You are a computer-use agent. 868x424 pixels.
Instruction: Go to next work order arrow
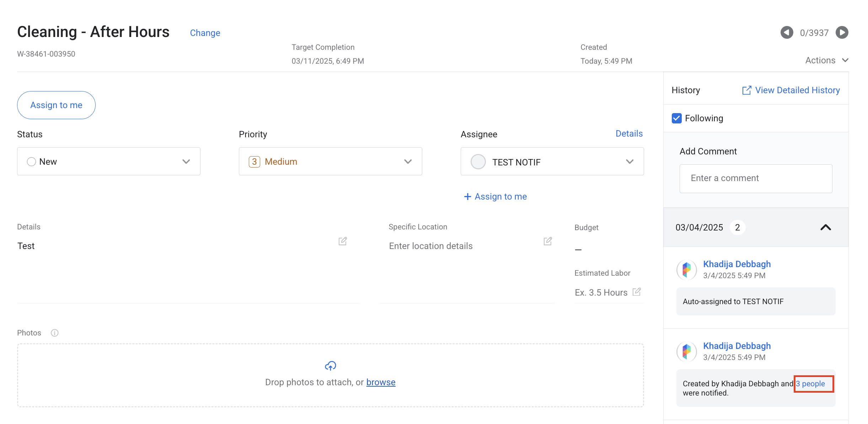point(842,33)
